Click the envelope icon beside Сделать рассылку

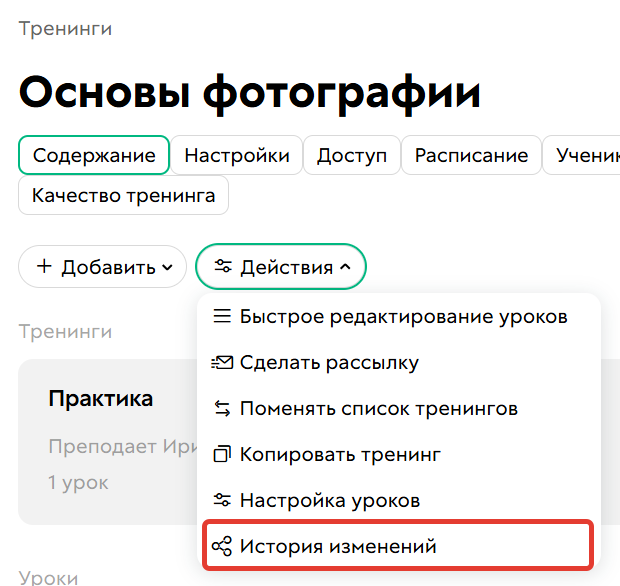pos(222,362)
